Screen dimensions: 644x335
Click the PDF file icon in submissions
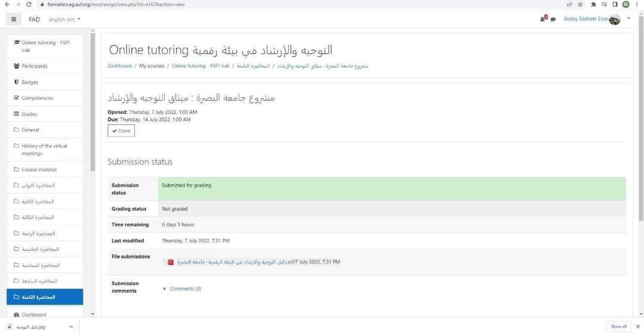[170, 262]
